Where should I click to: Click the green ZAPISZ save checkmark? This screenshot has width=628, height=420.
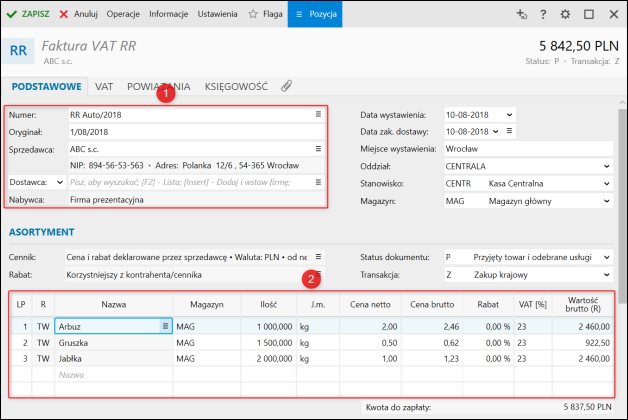click(12, 15)
